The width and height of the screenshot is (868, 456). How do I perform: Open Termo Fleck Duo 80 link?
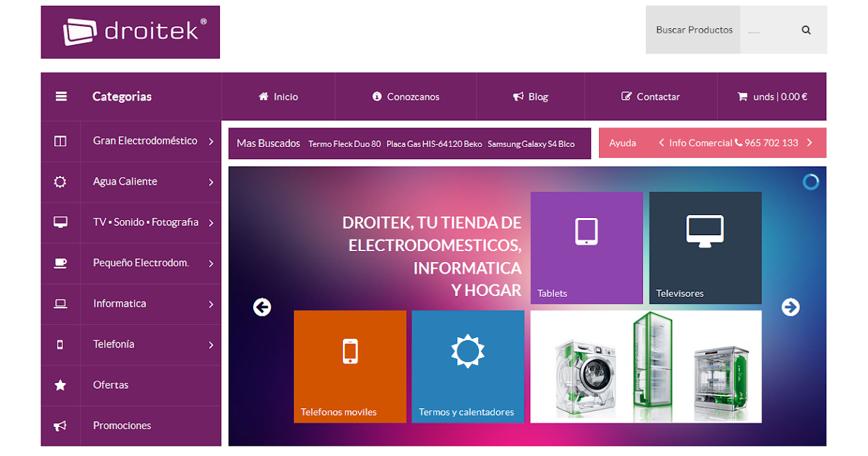tap(344, 144)
